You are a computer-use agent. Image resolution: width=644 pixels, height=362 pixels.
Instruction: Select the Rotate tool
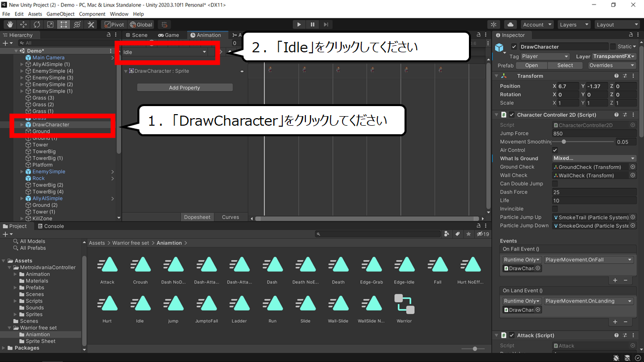[x=37, y=24]
